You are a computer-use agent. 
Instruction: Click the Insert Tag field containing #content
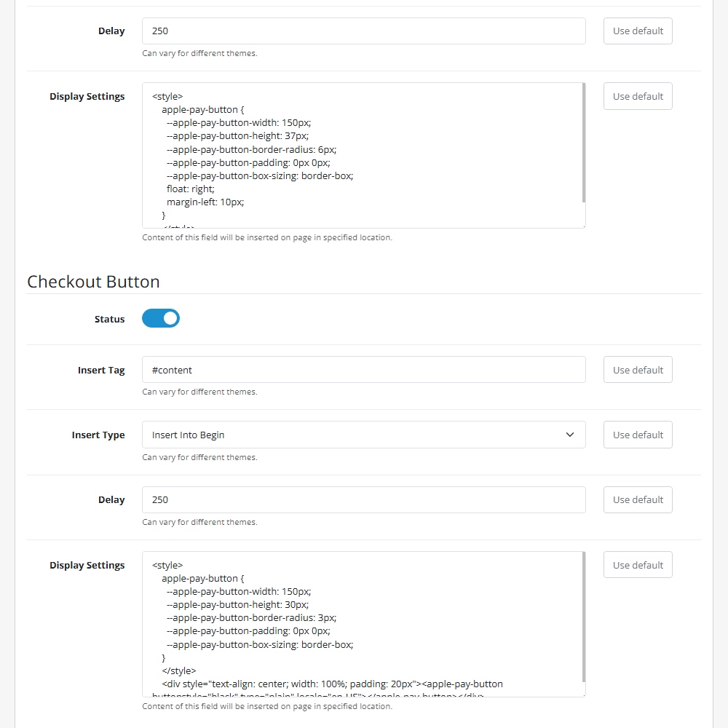[x=363, y=370]
